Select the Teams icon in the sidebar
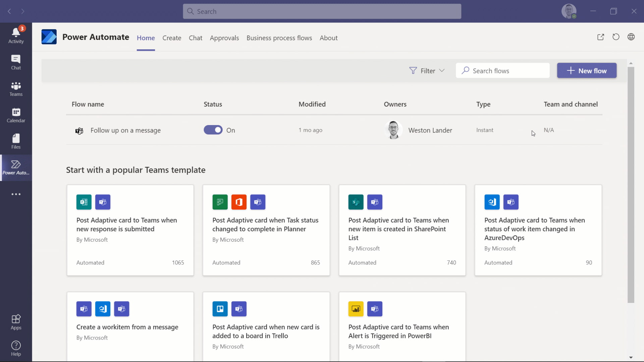Viewport: 644px width, 362px height. (16, 88)
